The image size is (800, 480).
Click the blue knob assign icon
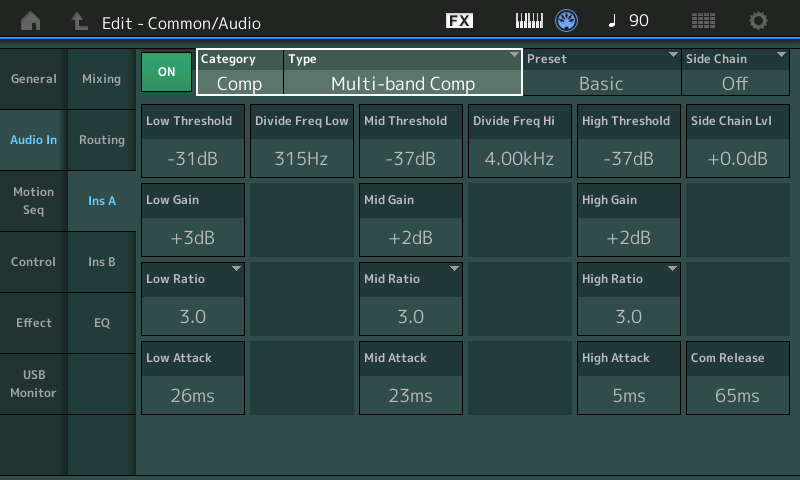567,21
